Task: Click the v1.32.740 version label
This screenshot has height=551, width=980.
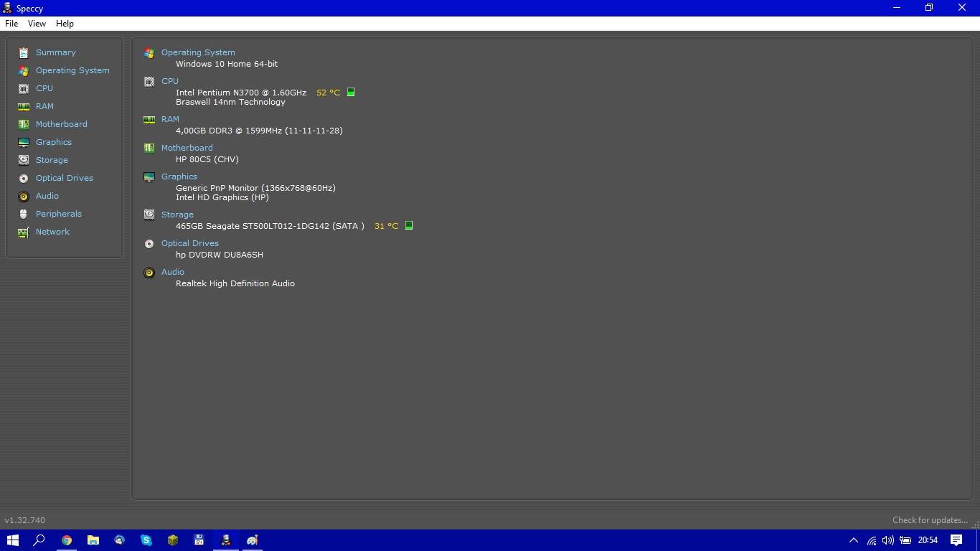Action: point(24,520)
